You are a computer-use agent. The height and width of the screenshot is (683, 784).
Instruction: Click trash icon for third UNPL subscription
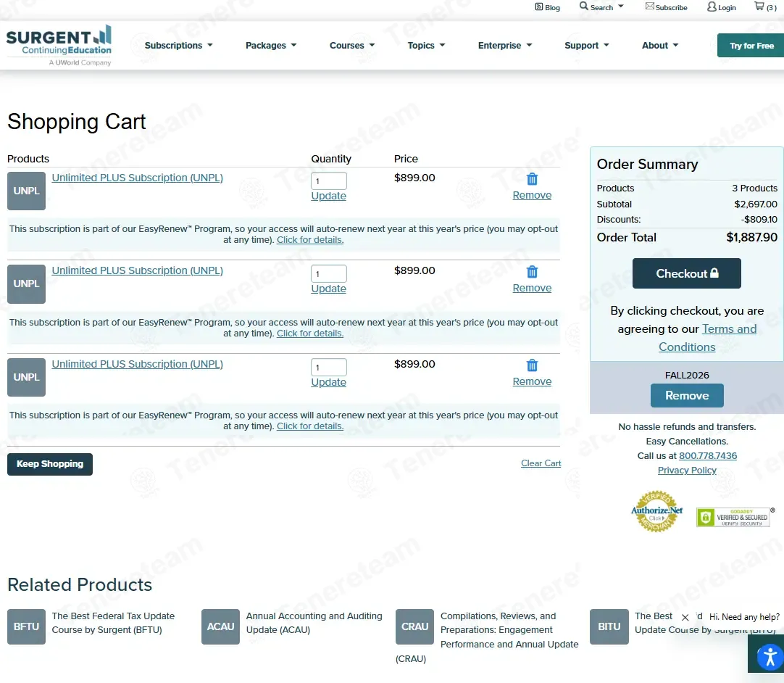(x=532, y=365)
